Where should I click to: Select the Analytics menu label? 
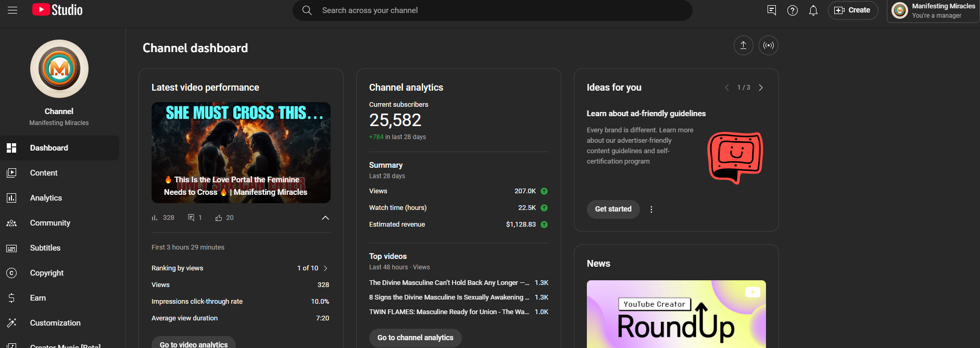click(46, 198)
